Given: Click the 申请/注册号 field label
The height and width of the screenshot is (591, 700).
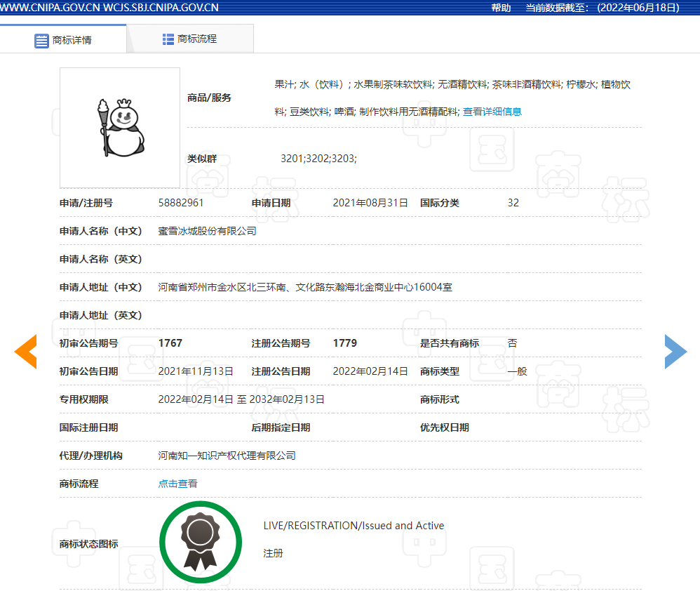Looking at the screenshot, I should pyautogui.click(x=86, y=203).
